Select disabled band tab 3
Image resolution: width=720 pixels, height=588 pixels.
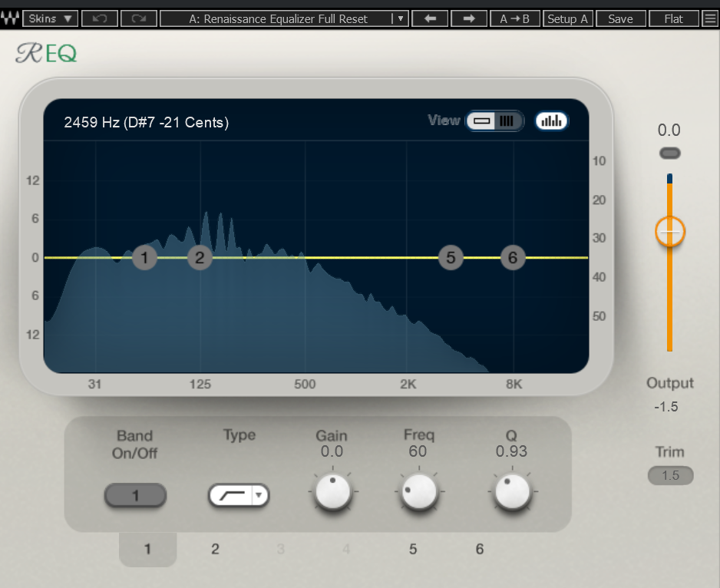[x=281, y=549]
